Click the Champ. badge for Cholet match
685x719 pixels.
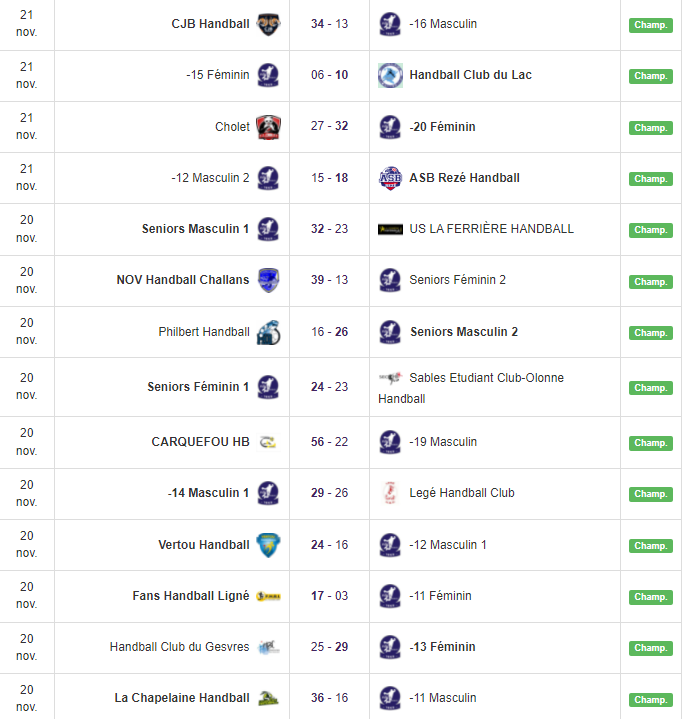pyautogui.click(x=650, y=128)
